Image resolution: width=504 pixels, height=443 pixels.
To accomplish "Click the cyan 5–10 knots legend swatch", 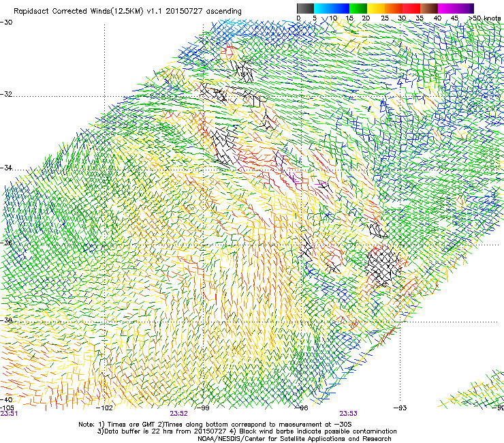I will 323,8.
